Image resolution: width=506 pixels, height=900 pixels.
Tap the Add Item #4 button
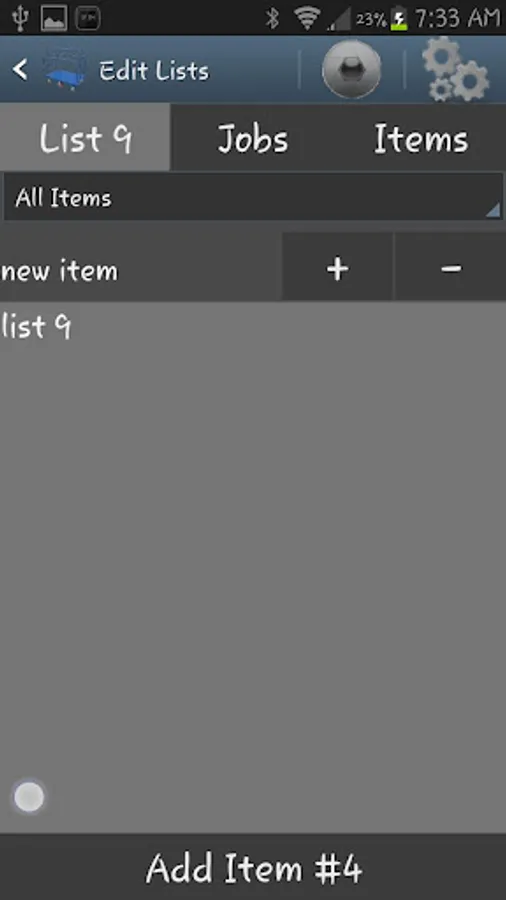pyautogui.click(x=253, y=867)
